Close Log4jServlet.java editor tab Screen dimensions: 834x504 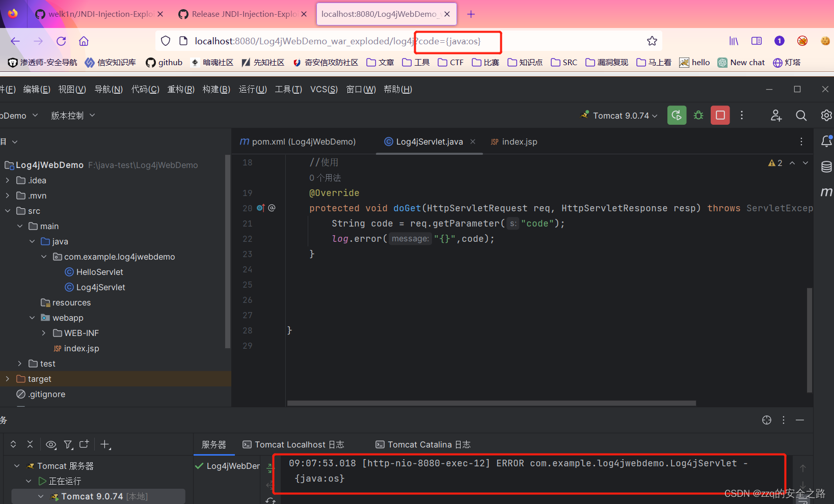pos(473,142)
